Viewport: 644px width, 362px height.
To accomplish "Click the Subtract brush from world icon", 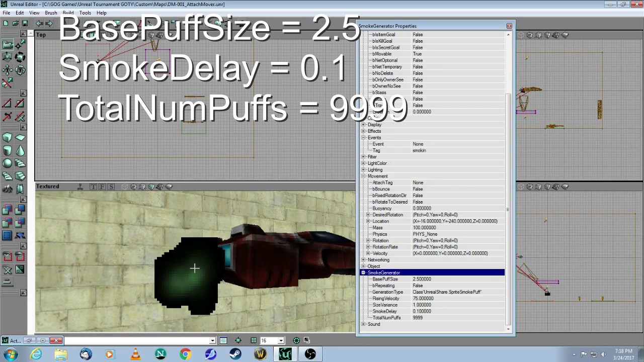I will click(20, 210).
